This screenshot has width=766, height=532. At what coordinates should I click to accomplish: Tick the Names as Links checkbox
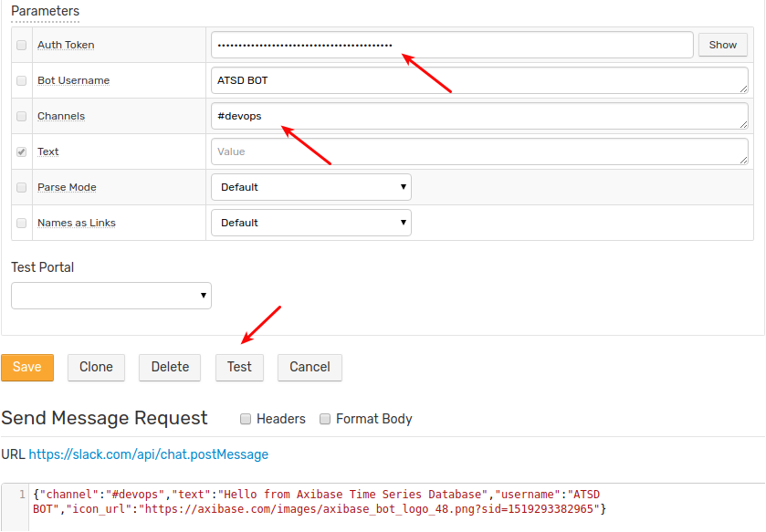(22, 223)
